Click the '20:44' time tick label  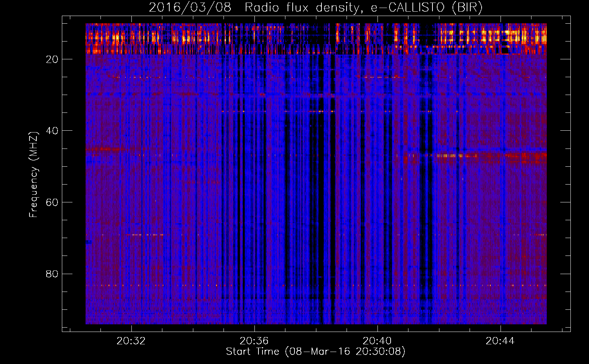pos(500,341)
